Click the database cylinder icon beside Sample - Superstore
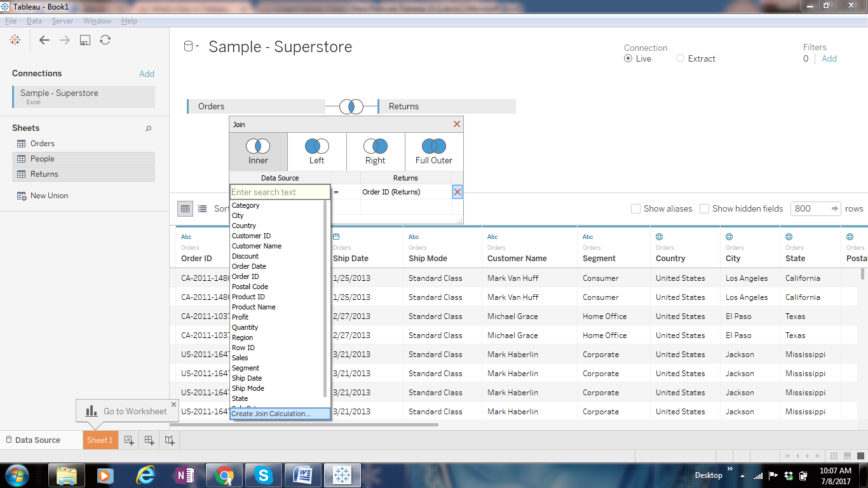Viewport: 868px width, 488px height. pyautogui.click(x=188, y=46)
